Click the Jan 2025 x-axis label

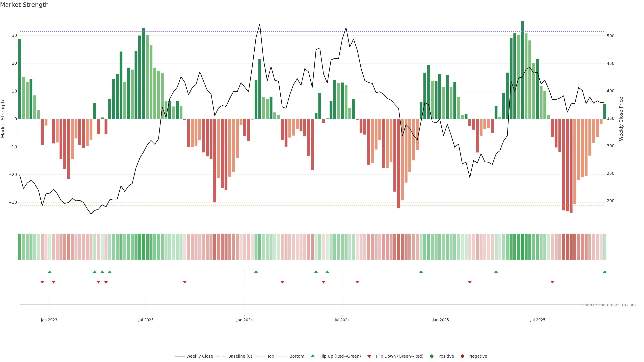point(441,320)
